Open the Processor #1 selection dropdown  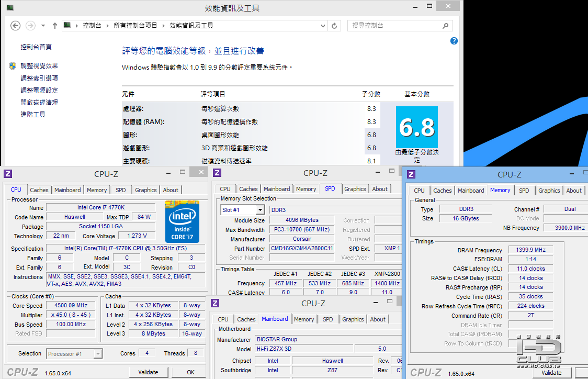[x=98, y=354]
